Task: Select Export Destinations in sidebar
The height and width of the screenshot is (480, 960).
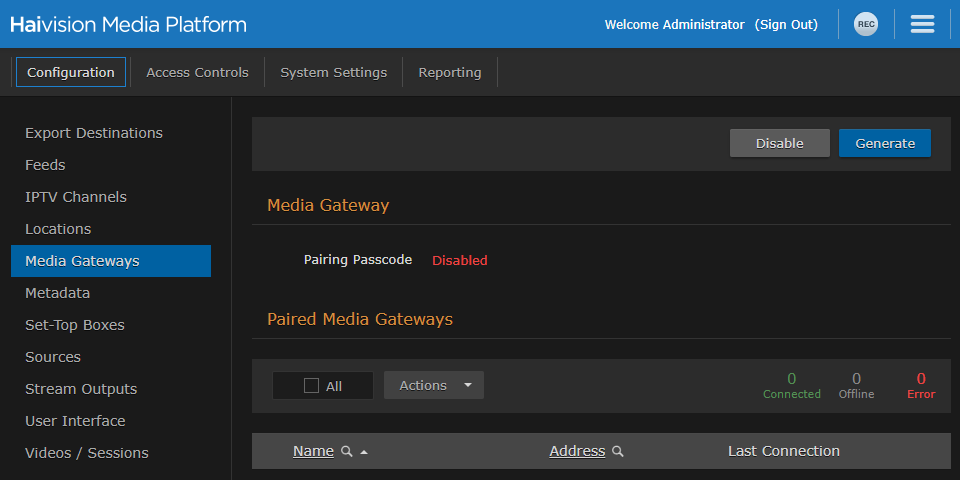Action: point(94,133)
